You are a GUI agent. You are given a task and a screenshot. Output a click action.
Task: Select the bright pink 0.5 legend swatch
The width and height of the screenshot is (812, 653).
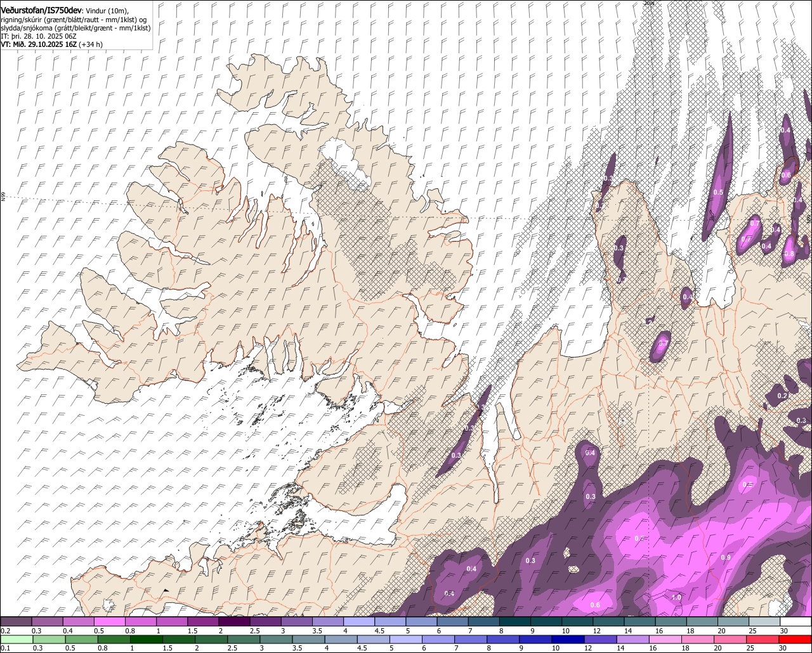point(109,621)
